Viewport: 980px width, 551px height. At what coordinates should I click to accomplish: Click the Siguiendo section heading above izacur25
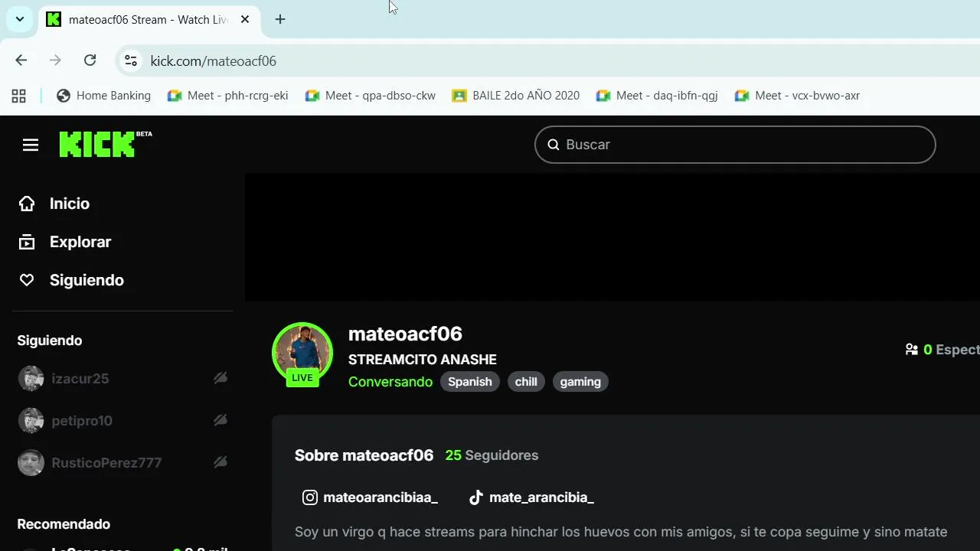[x=50, y=341]
